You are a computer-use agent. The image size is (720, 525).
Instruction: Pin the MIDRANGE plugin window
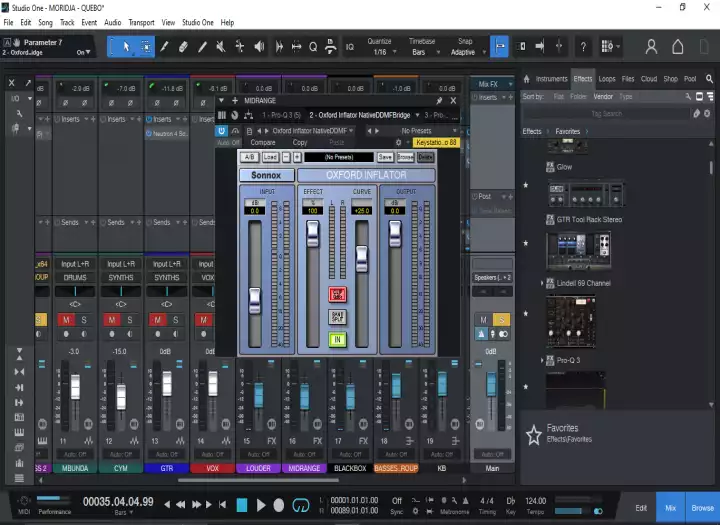click(x=439, y=101)
